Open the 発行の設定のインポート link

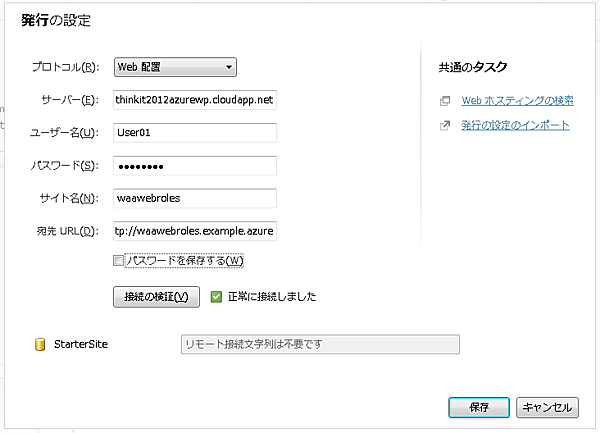point(515,126)
